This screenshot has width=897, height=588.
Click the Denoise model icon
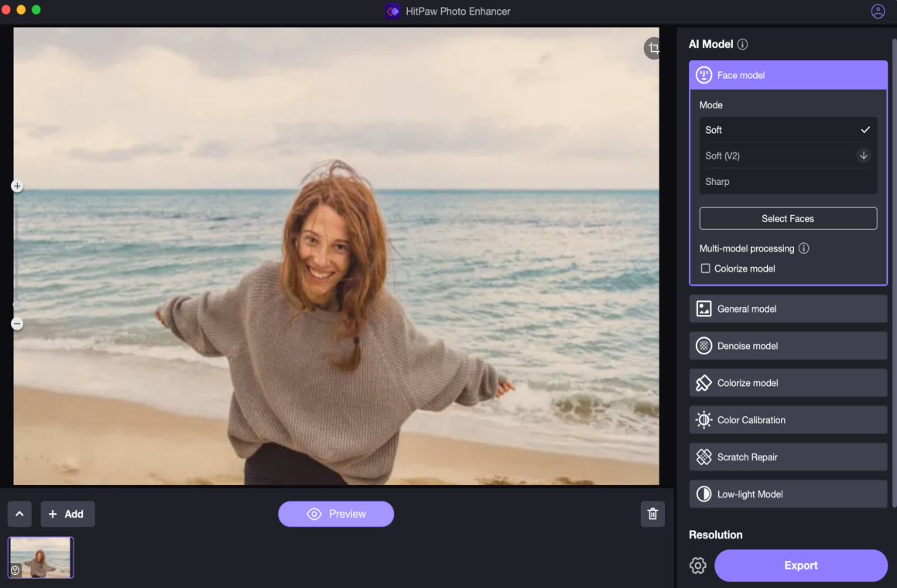[704, 346]
